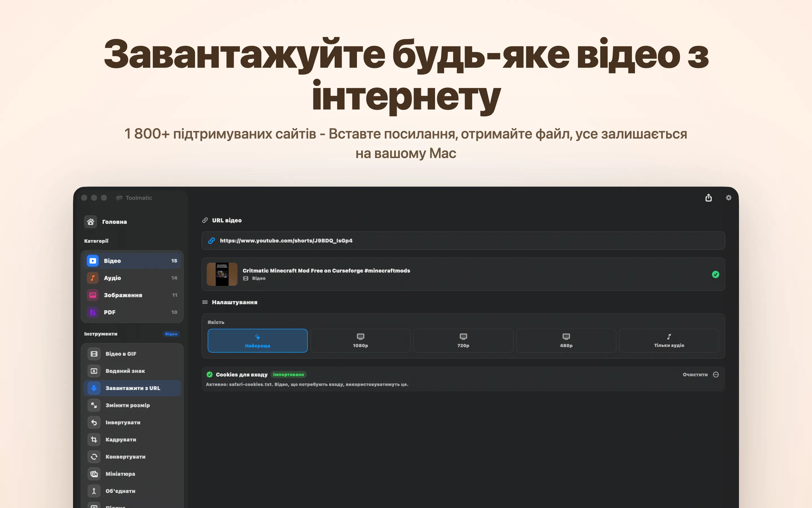This screenshot has height=508, width=812.
Task: Select the Аудіо category icon
Action: [x=92, y=278]
